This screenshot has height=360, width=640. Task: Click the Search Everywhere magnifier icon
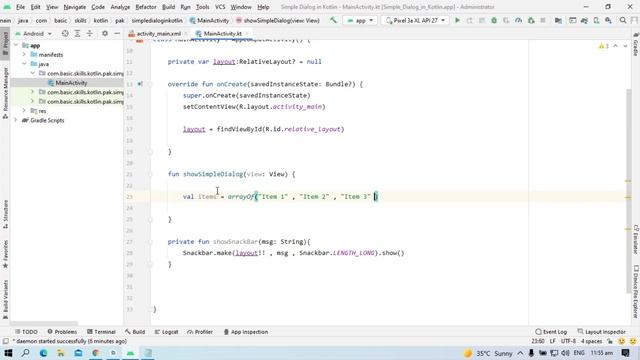click(x=623, y=20)
